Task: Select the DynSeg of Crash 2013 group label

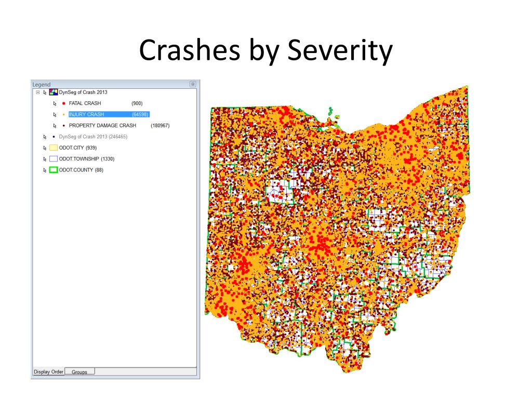Action: 83,92
